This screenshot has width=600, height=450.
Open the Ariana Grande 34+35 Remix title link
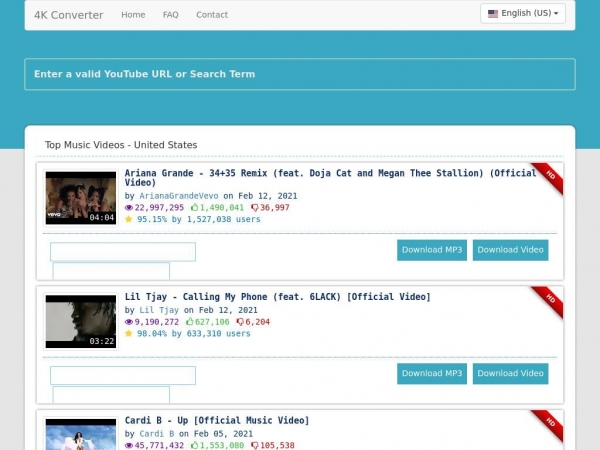click(x=331, y=178)
